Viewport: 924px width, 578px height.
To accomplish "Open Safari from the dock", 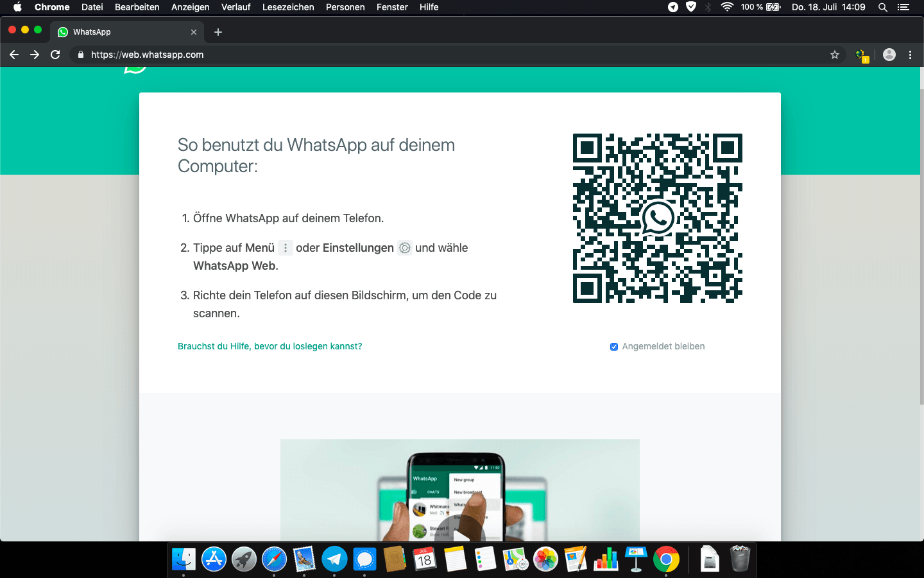I will (274, 559).
